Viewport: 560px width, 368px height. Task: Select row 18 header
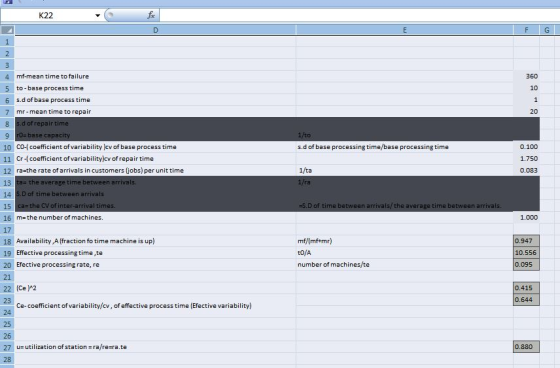click(x=7, y=241)
